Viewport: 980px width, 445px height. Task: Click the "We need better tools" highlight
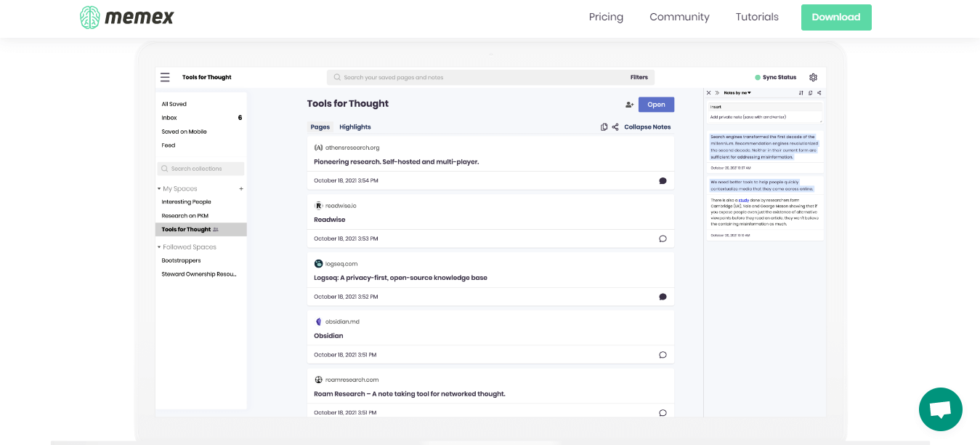pos(762,185)
